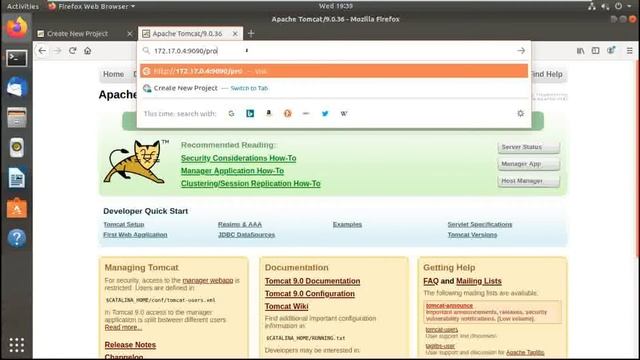
Task: Toggle the Firefox sidebar icon
Action: (x=596, y=51)
